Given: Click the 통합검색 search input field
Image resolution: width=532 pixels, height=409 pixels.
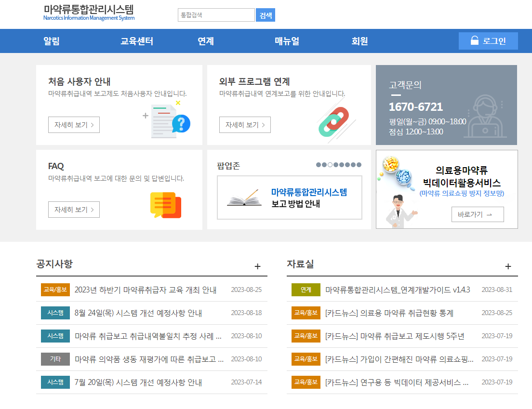Looking at the screenshot, I should pos(216,14).
